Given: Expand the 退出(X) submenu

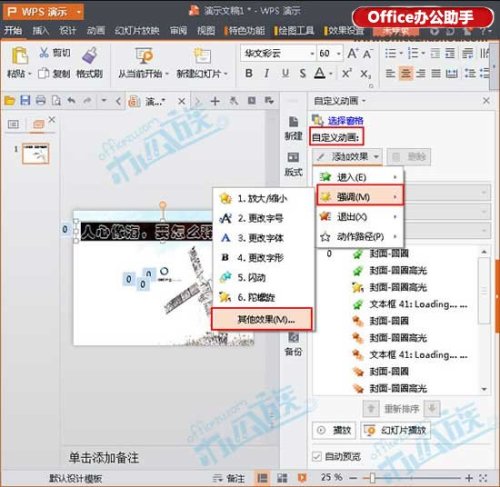Looking at the screenshot, I should pyautogui.click(x=360, y=217).
